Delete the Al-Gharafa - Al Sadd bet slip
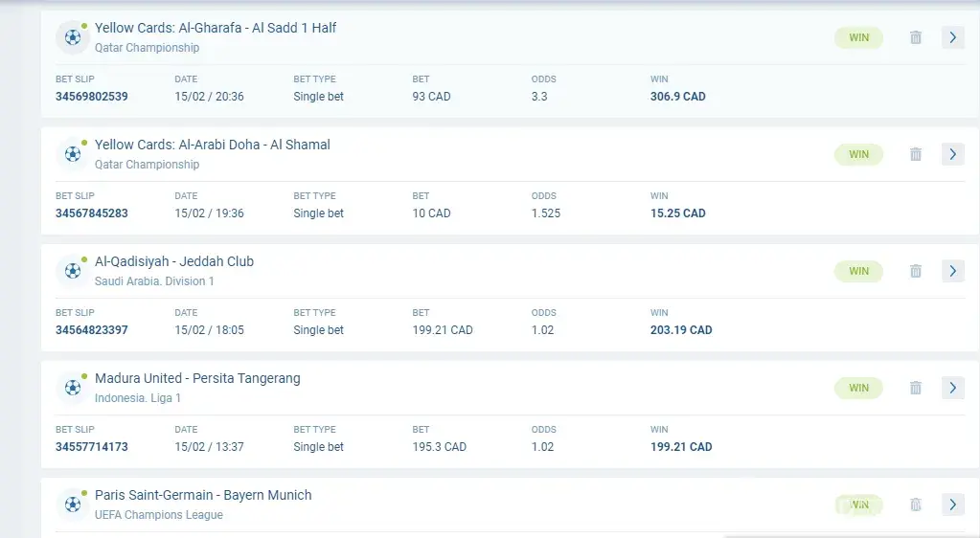980x538 pixels. pyautogui.click(x=916, y=37)
